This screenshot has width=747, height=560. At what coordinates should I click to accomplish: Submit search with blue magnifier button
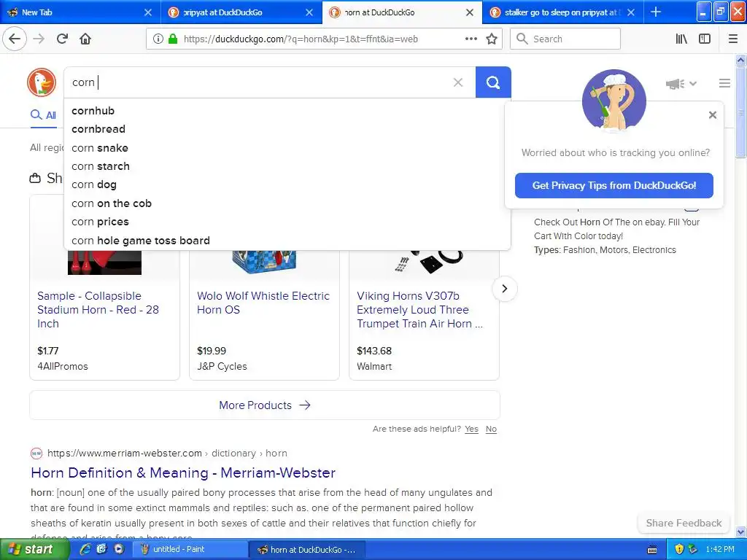click(493, 82)
